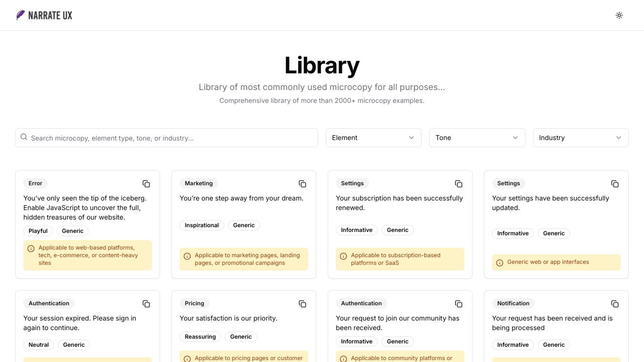Copy the iceberg JavaScript error microcopy

146,184
